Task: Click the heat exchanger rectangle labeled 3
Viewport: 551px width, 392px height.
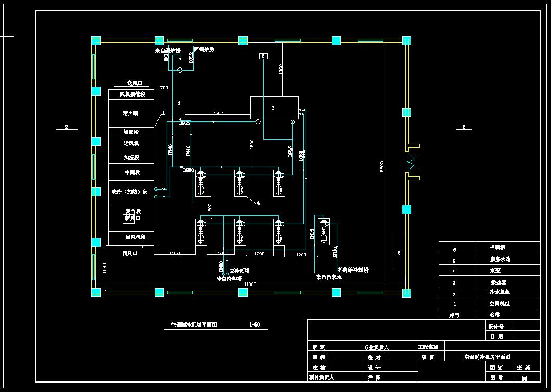Action: point(179,89)
